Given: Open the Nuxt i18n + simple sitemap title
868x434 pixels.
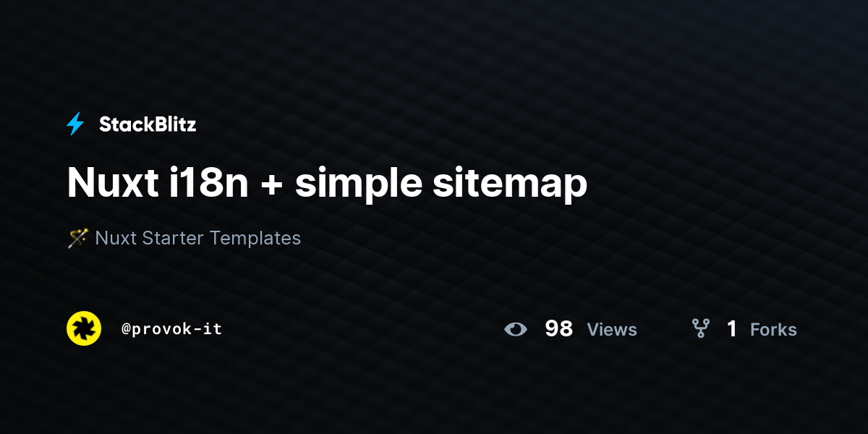Looking at the screenshot, I should click(327, 184).
